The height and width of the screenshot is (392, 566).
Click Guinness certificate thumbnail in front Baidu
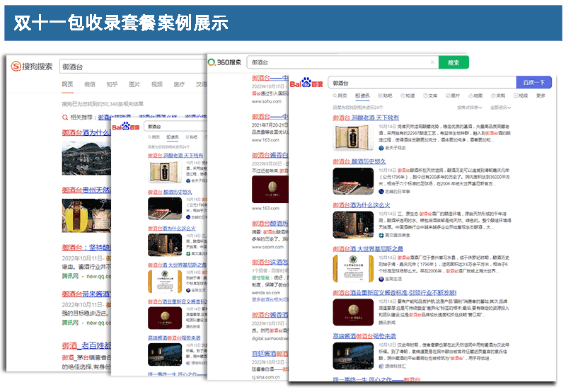[x=353, y=269]
